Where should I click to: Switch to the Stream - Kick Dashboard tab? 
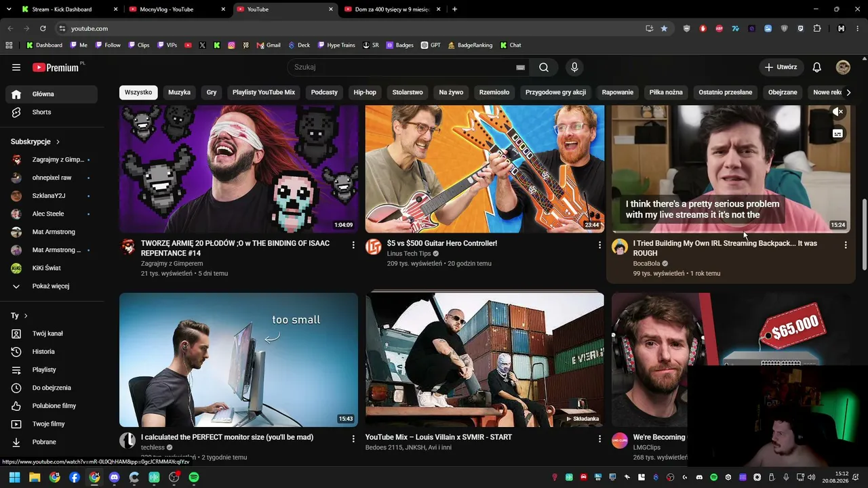70,9
